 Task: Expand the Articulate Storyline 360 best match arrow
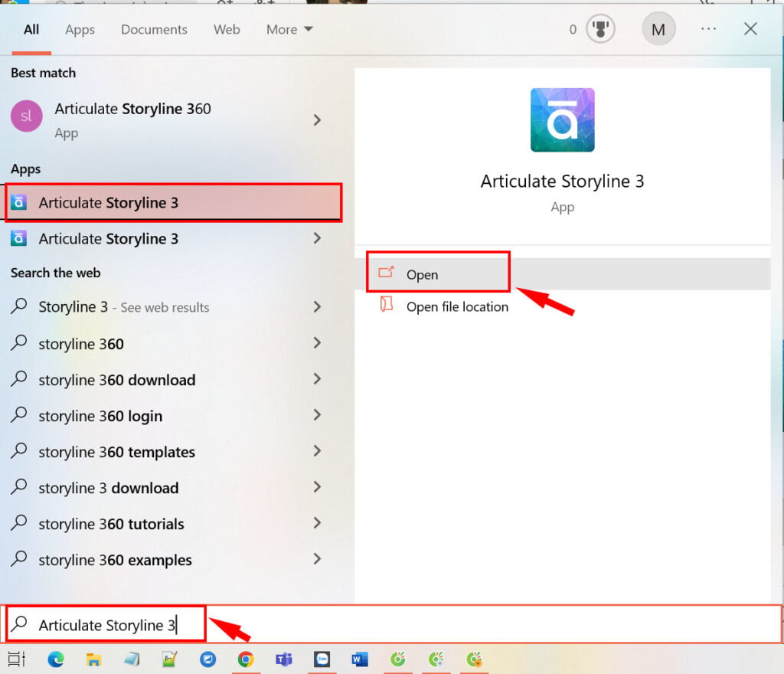[x=317, y=120]
